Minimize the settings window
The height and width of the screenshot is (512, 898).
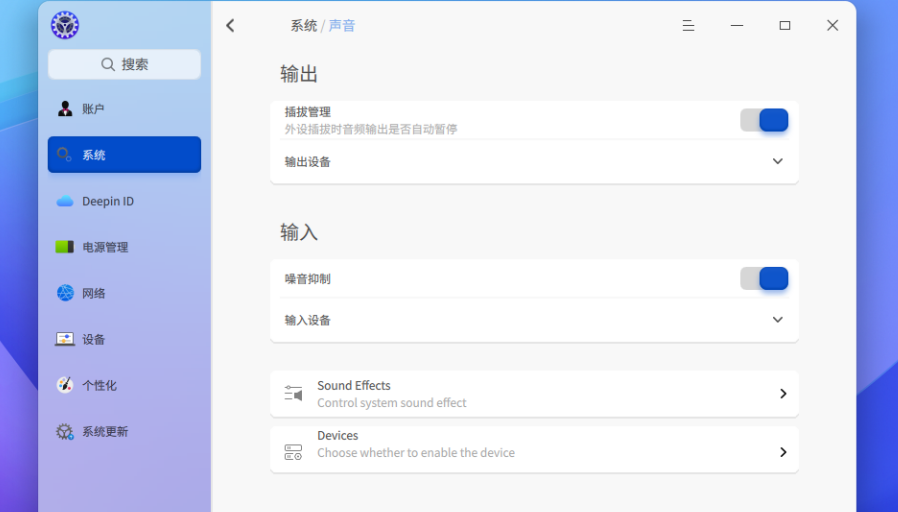(736, 25)
